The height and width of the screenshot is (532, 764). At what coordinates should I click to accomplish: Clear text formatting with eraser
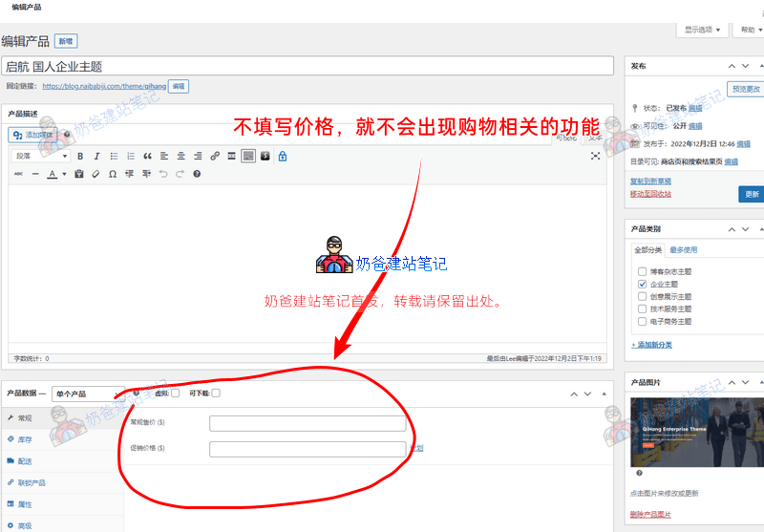[x=96, y=174]
